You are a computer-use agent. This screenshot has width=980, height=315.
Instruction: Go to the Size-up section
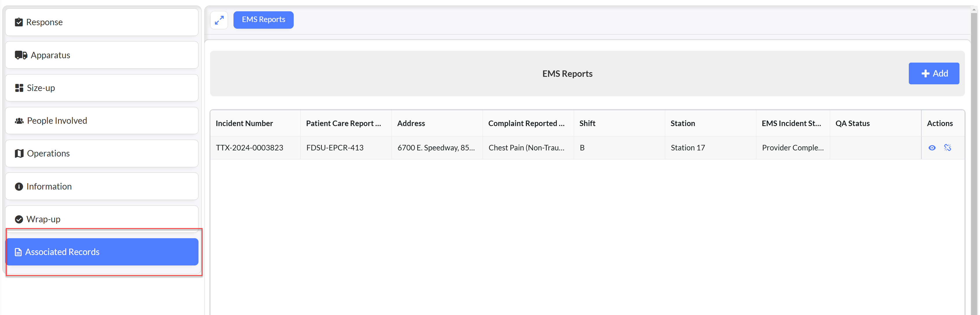(102, 88)
